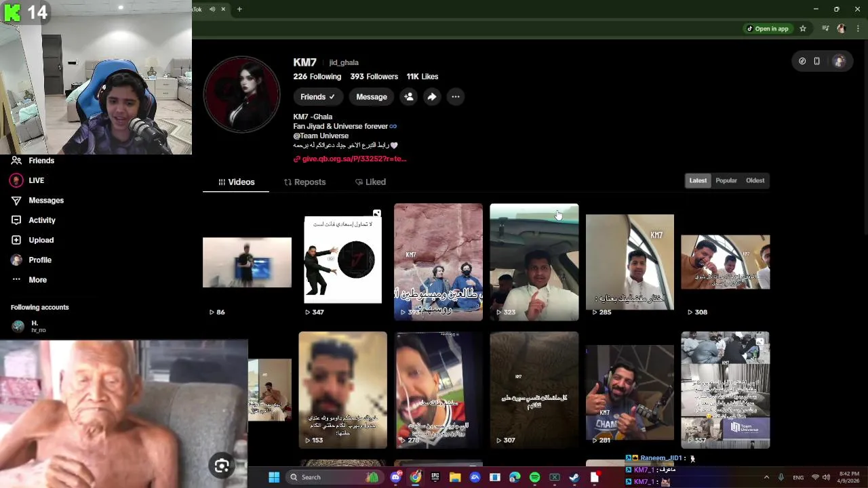Screen dimensions: 868x488
Task: Share the KM7 profile
Action: point(432,97)
